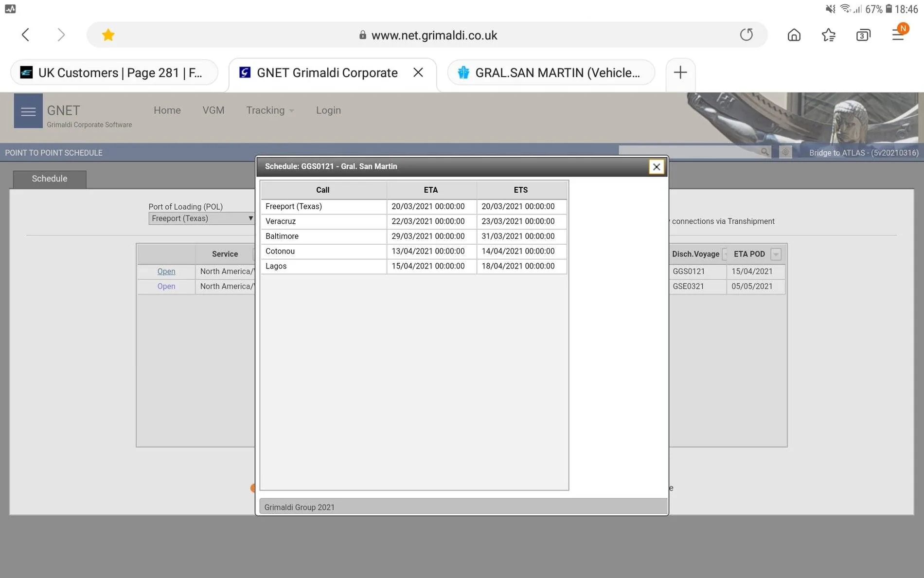Reload the page with the refresh icon
This screenshot has height=578, width=924.
coord(746,35)
